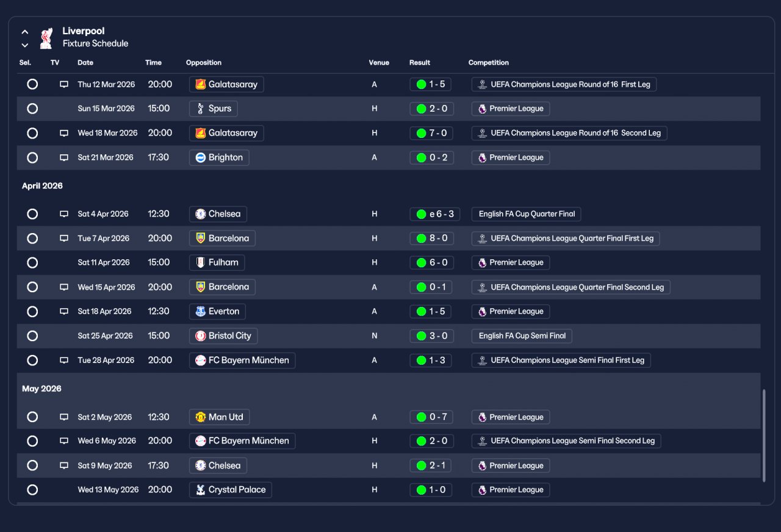
Task: Open Chelsea from the Sat 4 Apr fixture
Action: [x=218, y=214]
